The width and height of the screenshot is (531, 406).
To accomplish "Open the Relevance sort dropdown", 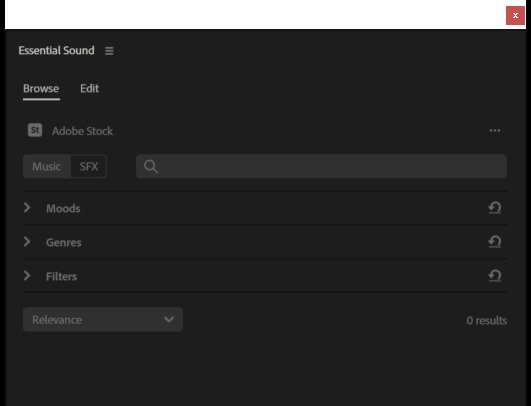I will coord(103,319).
